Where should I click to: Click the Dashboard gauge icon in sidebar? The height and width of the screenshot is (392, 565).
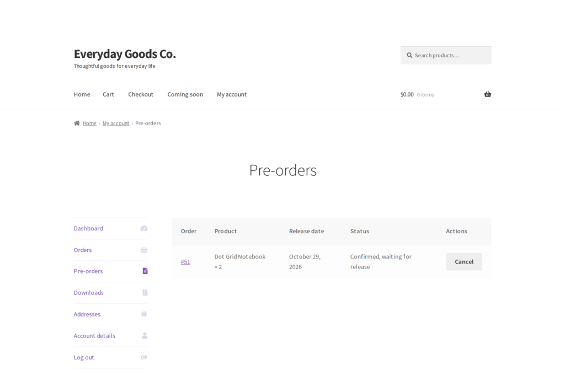[144, 228]
